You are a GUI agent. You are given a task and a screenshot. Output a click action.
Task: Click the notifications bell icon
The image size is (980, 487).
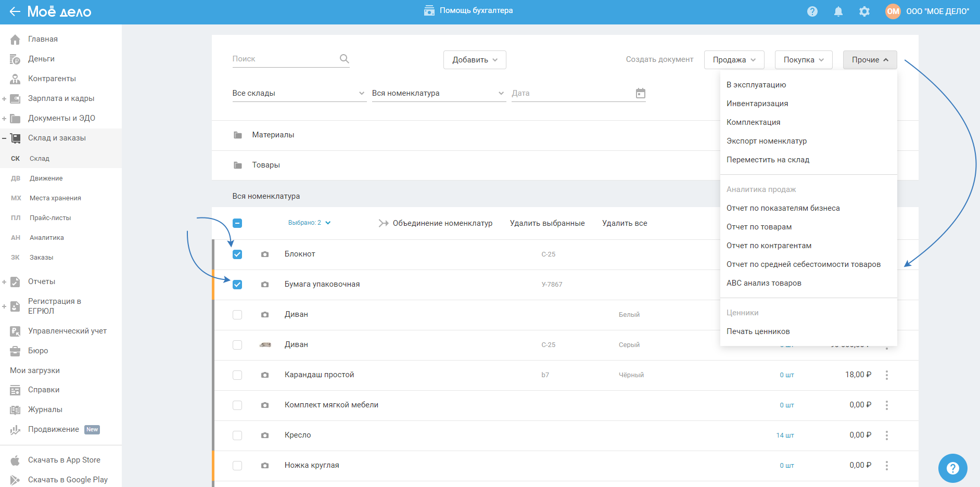[838, 11]
